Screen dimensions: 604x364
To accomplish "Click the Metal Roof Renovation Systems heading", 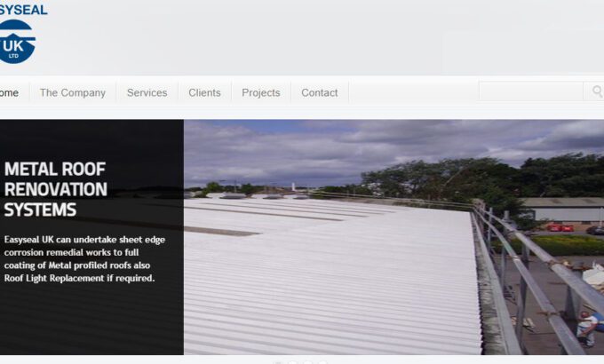I will pyautogui.click(x=55, y=189).
